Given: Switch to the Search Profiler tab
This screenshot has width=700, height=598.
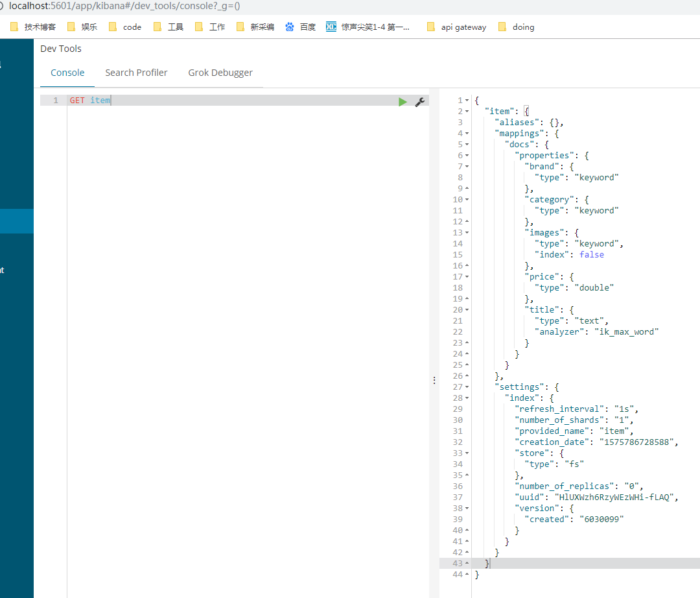Looking at the screenshot, I should [136, 73].
